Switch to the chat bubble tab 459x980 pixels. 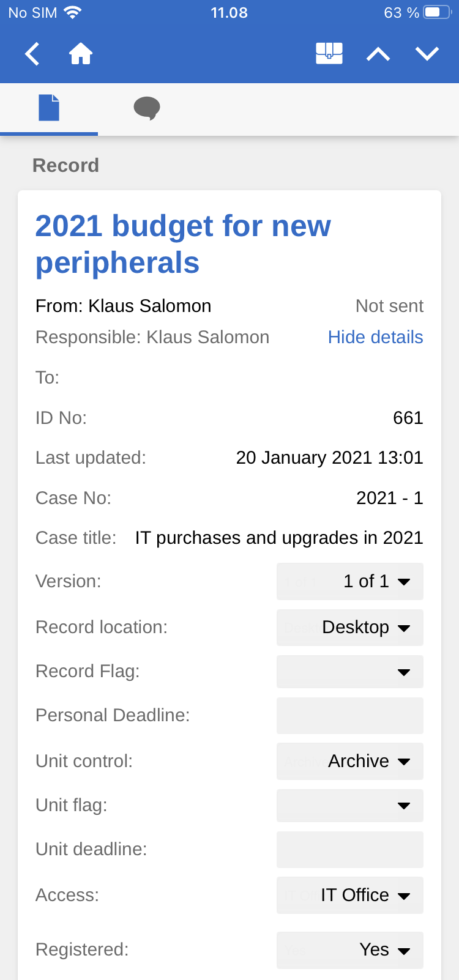147,109
